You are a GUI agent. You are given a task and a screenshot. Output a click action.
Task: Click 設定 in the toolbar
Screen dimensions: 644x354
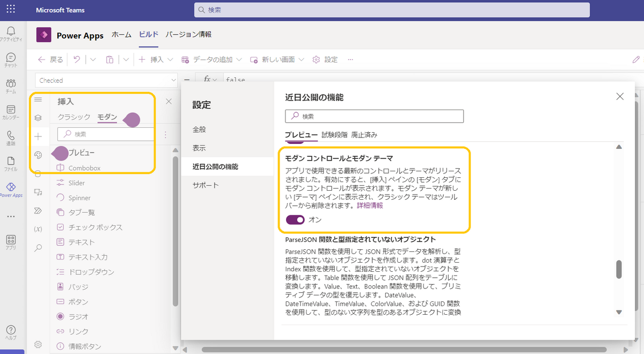point(325,60)
